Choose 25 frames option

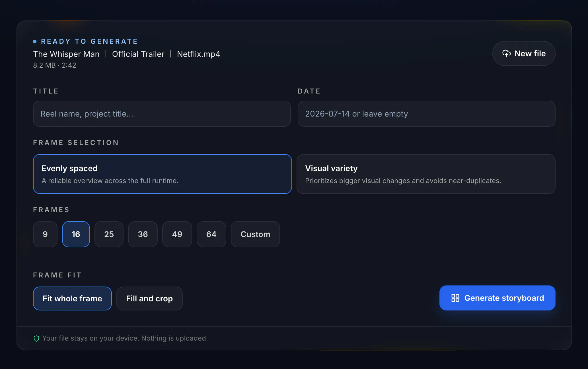[109, 234]
